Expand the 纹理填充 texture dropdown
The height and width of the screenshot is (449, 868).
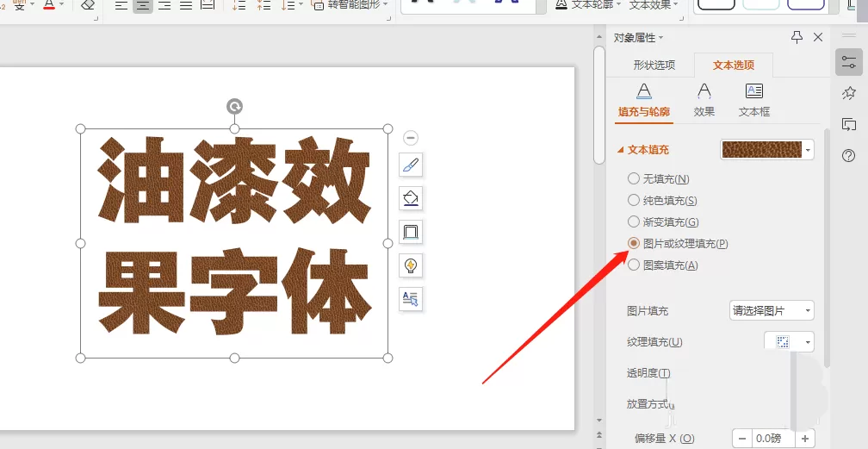789,342
